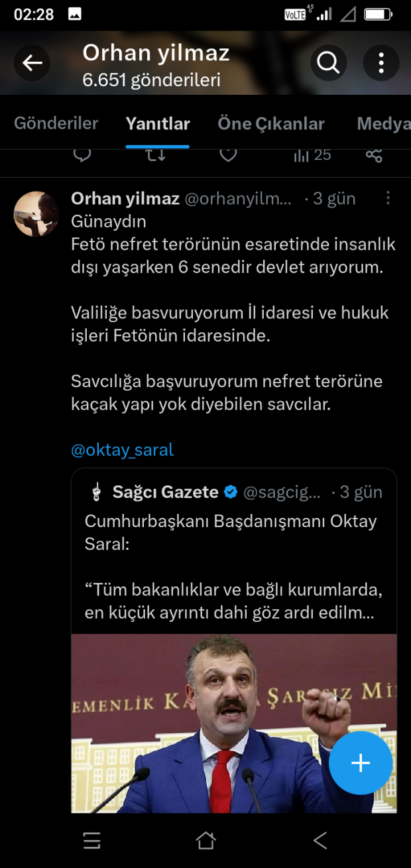Open Android recent apps menu button
The height and width of the screenshot is (868, 411).
(x=92, y=841)
